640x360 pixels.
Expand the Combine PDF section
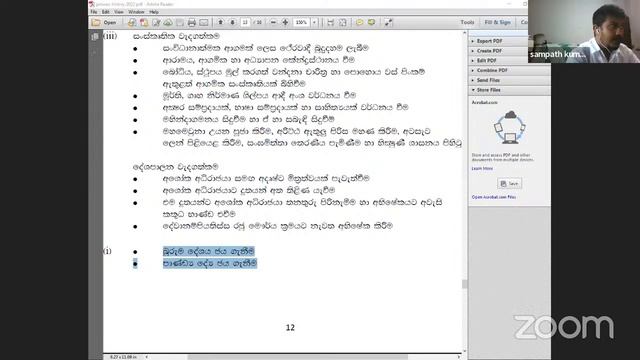click(509, 71)
